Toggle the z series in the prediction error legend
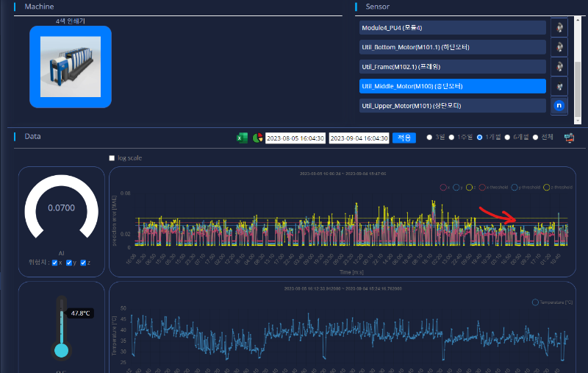Screen dimensions: 588x373 pos(471,188)
